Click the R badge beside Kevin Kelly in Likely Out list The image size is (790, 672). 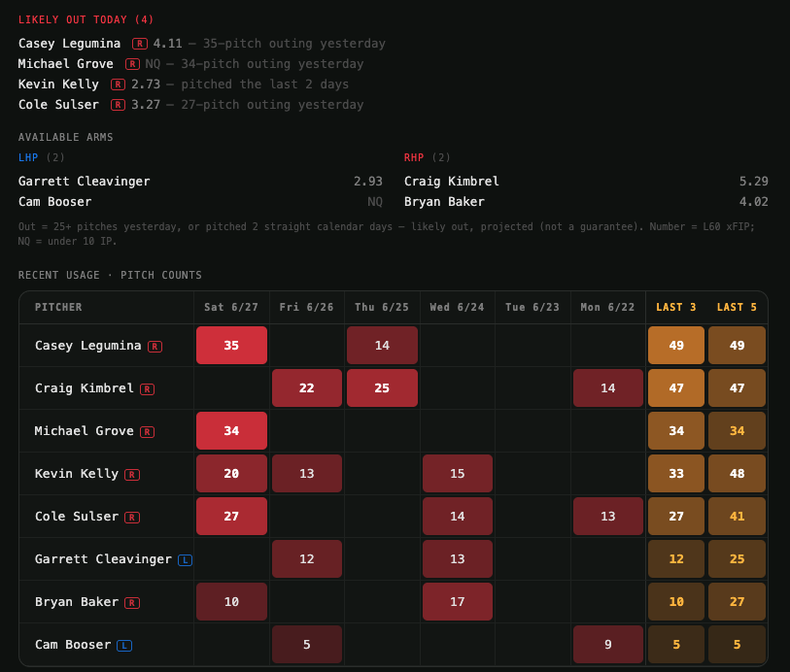pos(118,84)
